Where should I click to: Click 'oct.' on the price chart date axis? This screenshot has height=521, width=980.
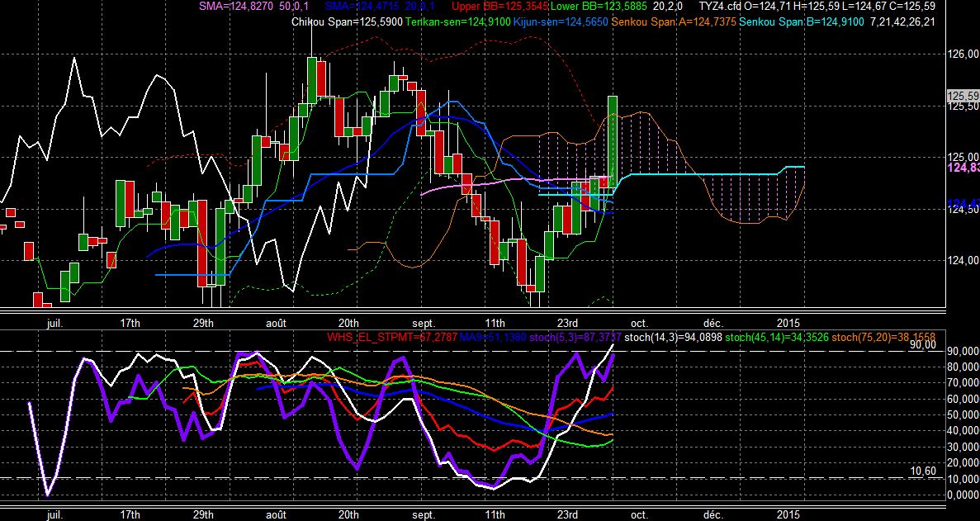pyautogui.click(x=639, y=323)
